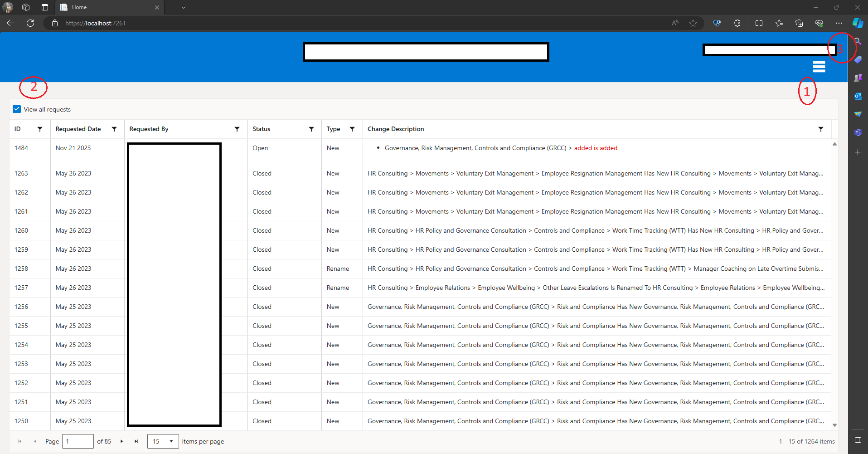Screen dimensions: 868x454
Task: Open the Change Description filter
Action: [821, 129]
